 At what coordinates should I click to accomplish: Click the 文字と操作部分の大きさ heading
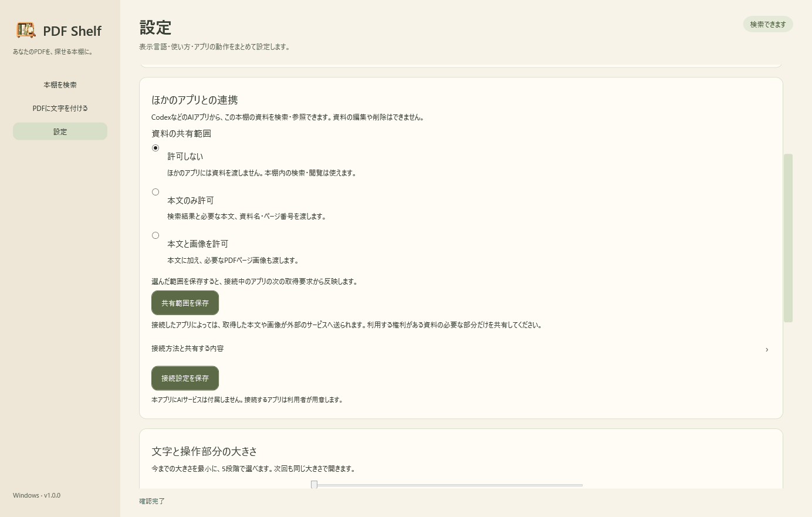click(204, 451)
